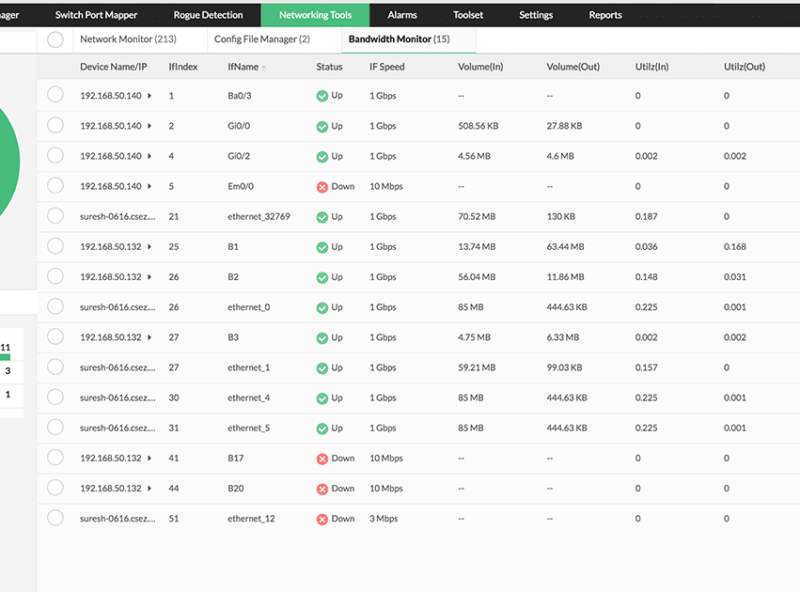The height and width of the screenshot is (592, 800).
Task: Click the green Up icon for B3 interface
Action: pyautogui.click(x=322, y=338)
